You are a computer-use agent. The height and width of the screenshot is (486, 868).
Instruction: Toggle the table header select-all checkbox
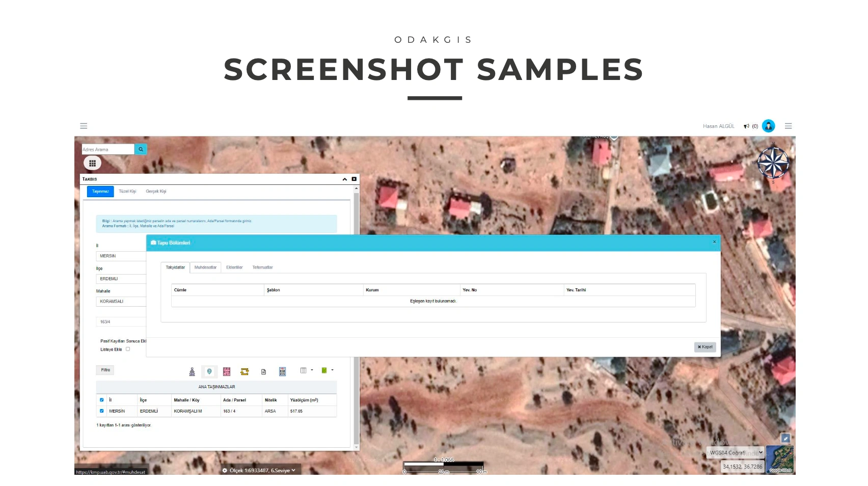click(102, 400)
